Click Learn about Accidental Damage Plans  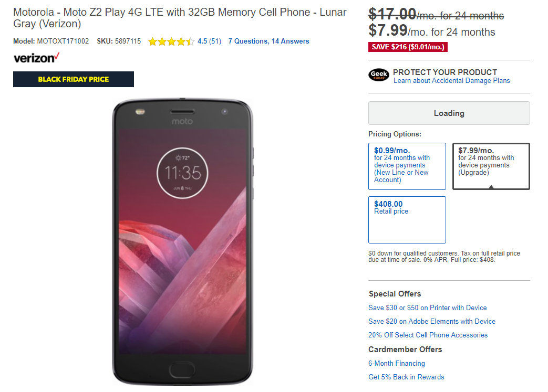click(x=451, y=81)
